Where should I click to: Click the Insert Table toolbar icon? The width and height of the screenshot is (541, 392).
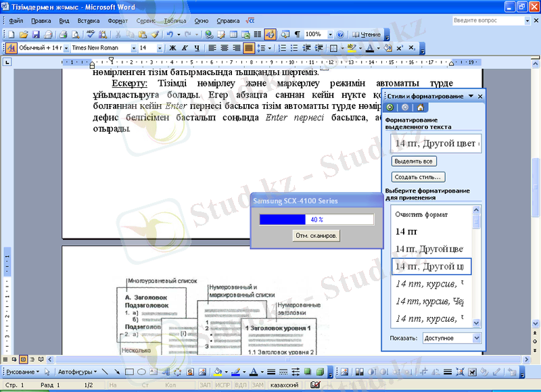click(233, 33)
